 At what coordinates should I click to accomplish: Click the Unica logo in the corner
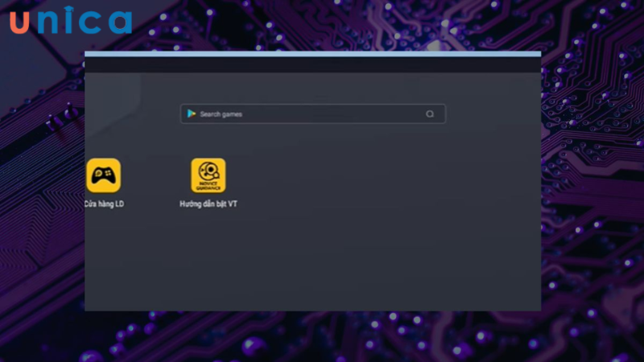tap(70, 22)
